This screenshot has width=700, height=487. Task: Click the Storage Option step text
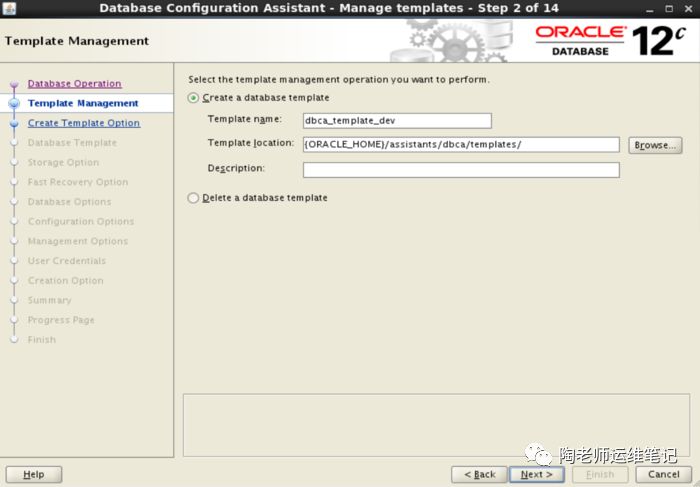(x=63, y=162)
